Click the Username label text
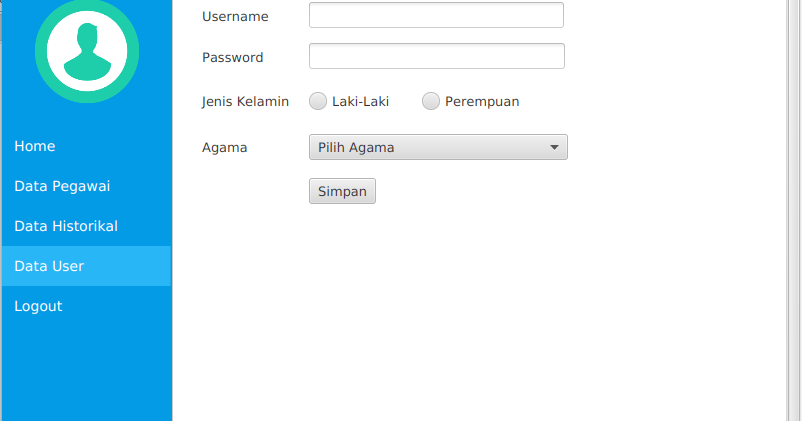 tap(235, 16)
